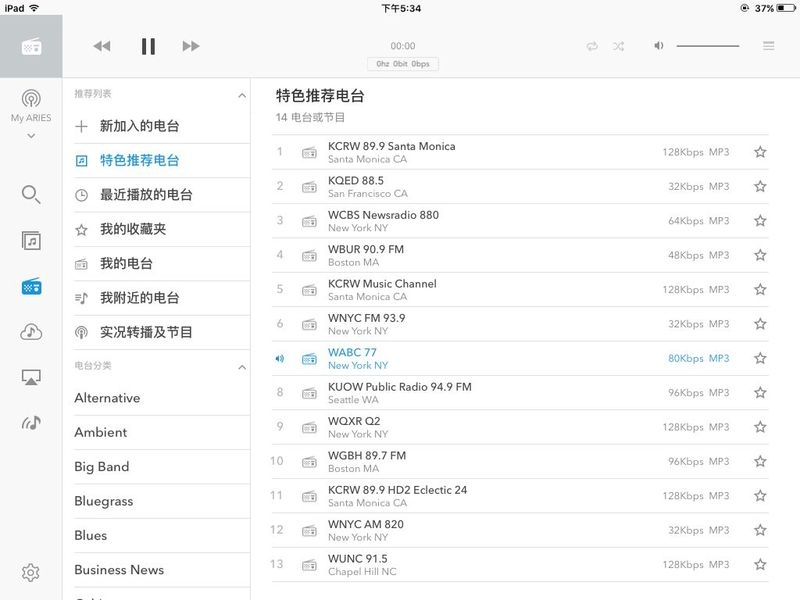Choose the Blues genre
800x600 pixels.
tap(162, 536)
